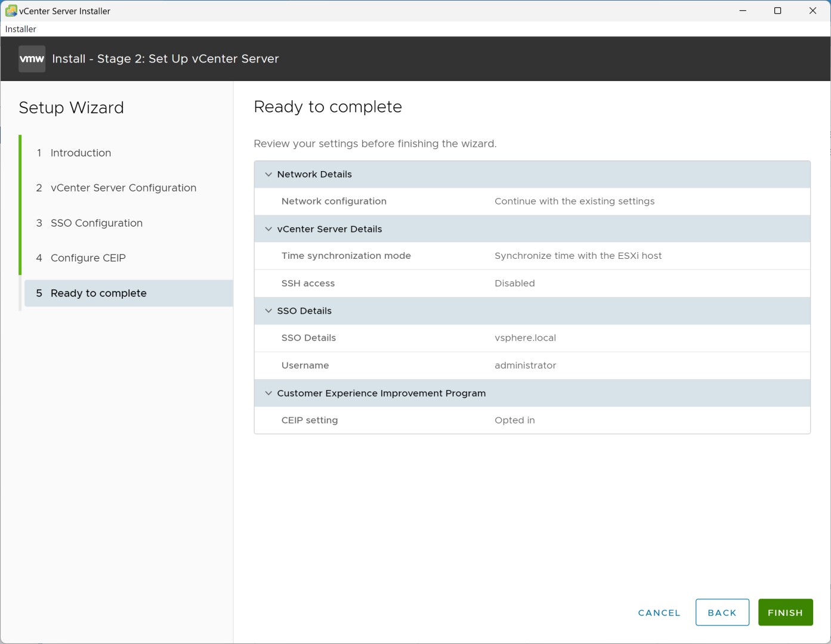Click the vsphere.local value
This screenshot has height=644, width=831.
[525, 338]
